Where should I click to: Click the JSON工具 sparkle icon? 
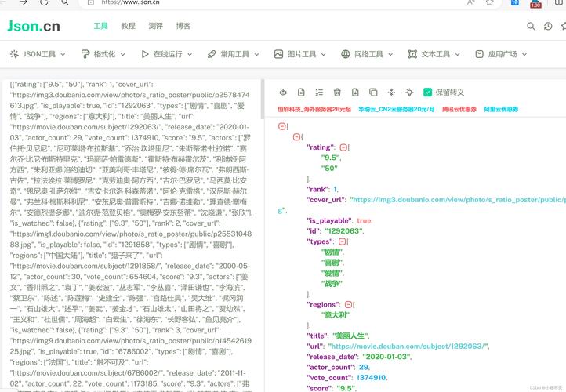pos(14,54)
